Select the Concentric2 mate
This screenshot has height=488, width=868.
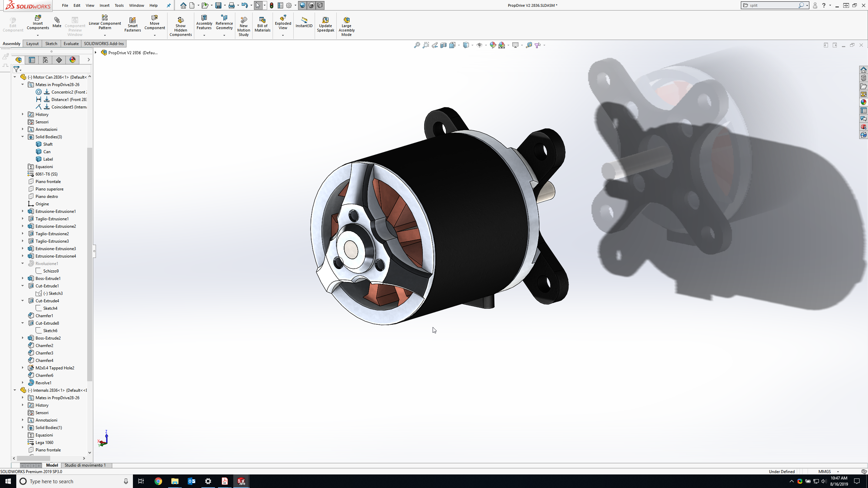point(69,92)
